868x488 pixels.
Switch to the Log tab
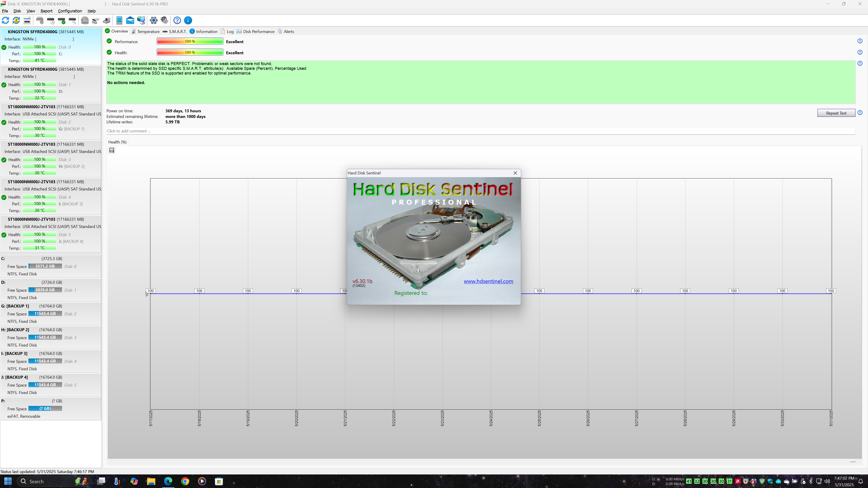(x=227, y=31)
